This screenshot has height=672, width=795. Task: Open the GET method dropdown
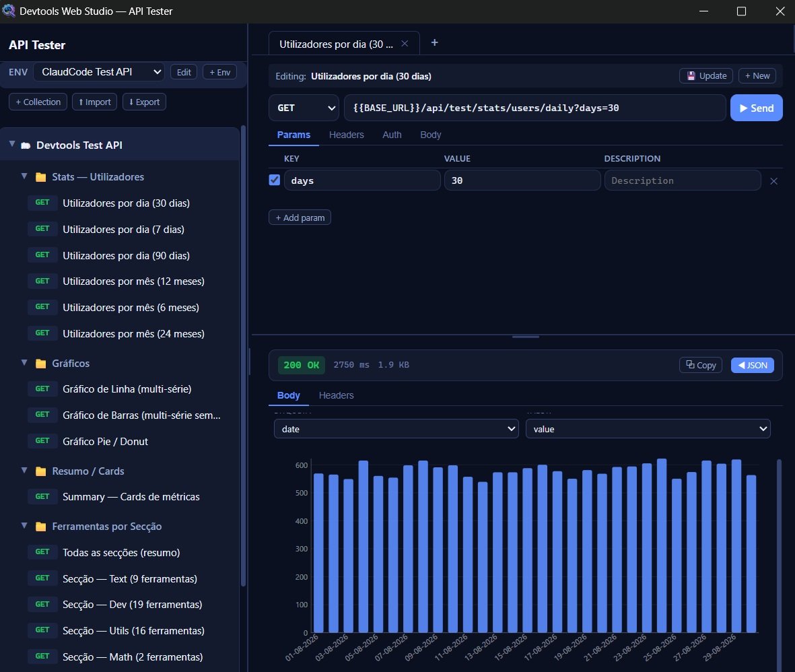(x=304, y=108)
